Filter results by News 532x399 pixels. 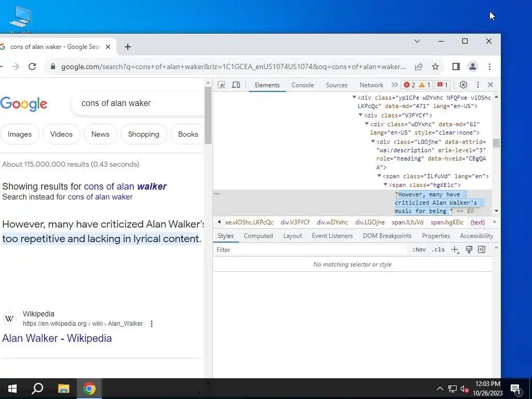tap(100, 134)
